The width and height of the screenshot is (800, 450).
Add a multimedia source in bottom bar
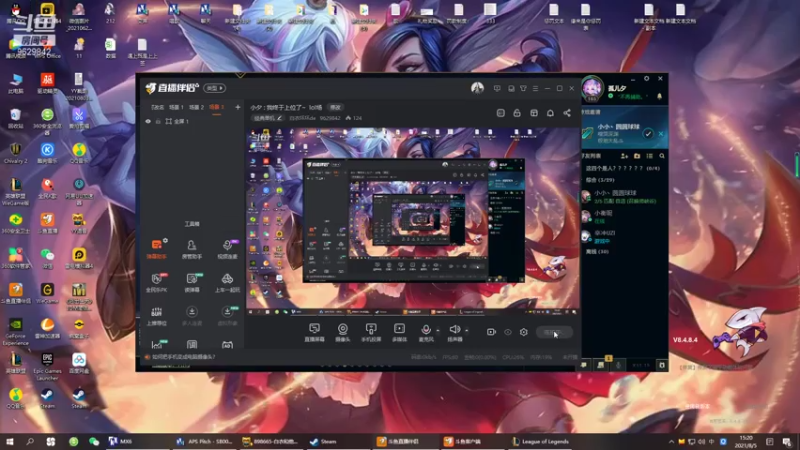(399, 332)
